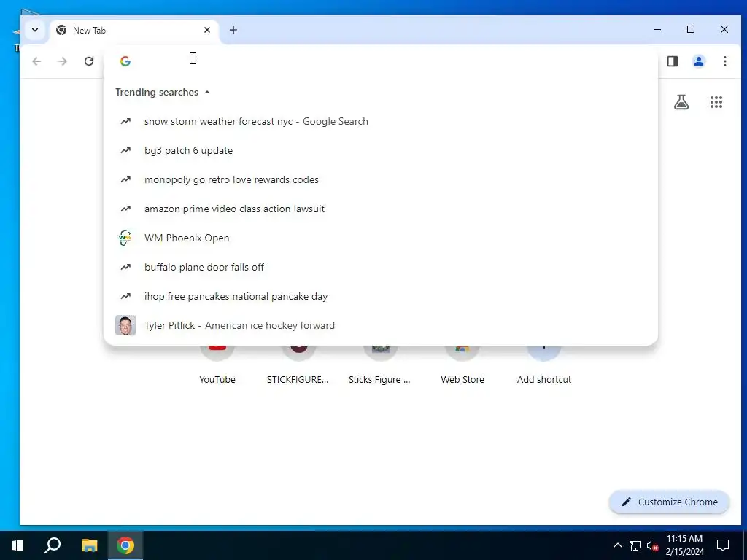Open the YouTube shortcut
The height and width of the screenshot is (560, 747).
[x=217, y=365]
